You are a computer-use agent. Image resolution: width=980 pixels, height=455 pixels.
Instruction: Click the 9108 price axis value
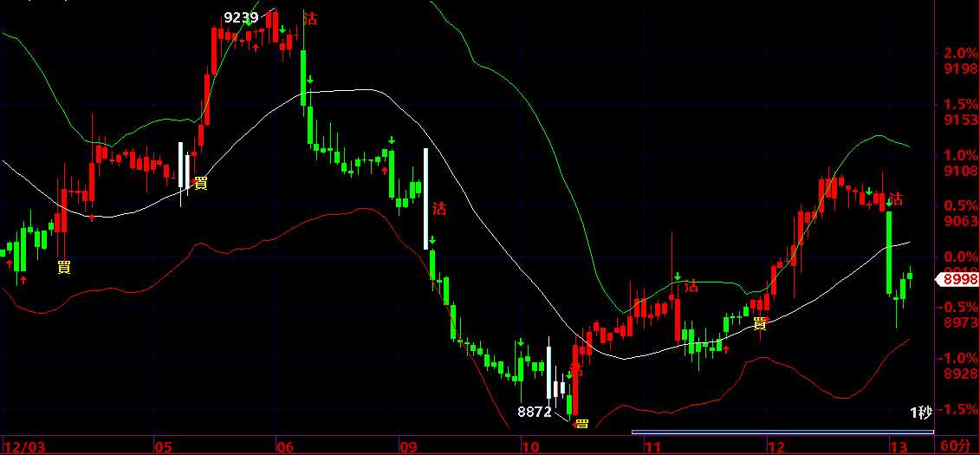click(961, 170)
